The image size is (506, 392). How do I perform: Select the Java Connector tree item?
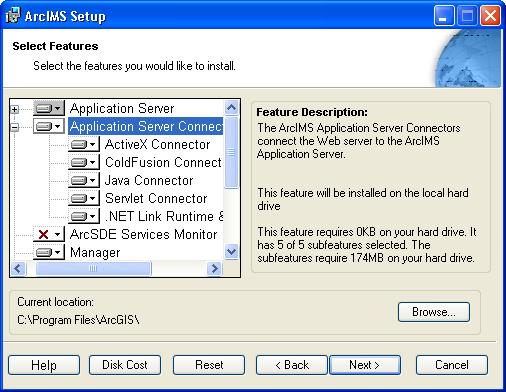149,180
